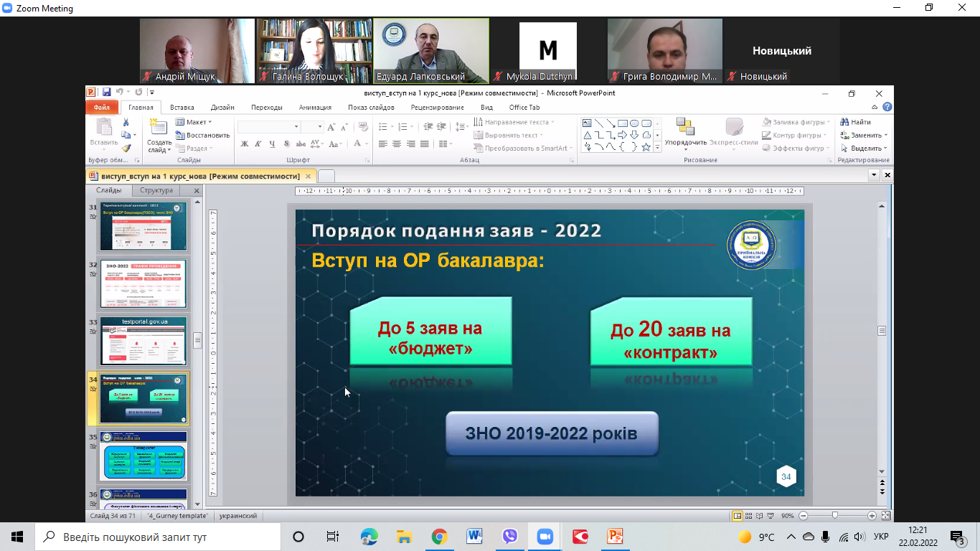Click the Cut scissors icon

tap(126, 122)
